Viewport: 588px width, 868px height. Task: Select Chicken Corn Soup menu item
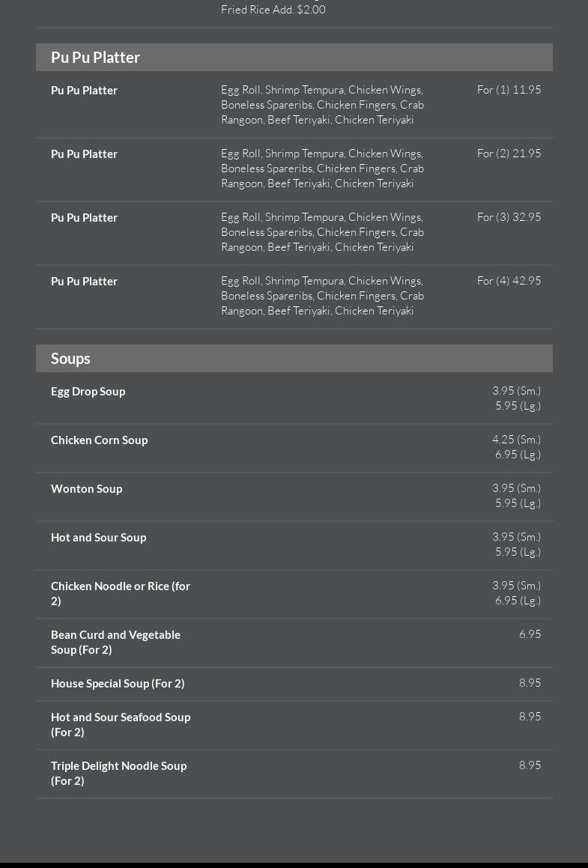click(x=100, y=440)
